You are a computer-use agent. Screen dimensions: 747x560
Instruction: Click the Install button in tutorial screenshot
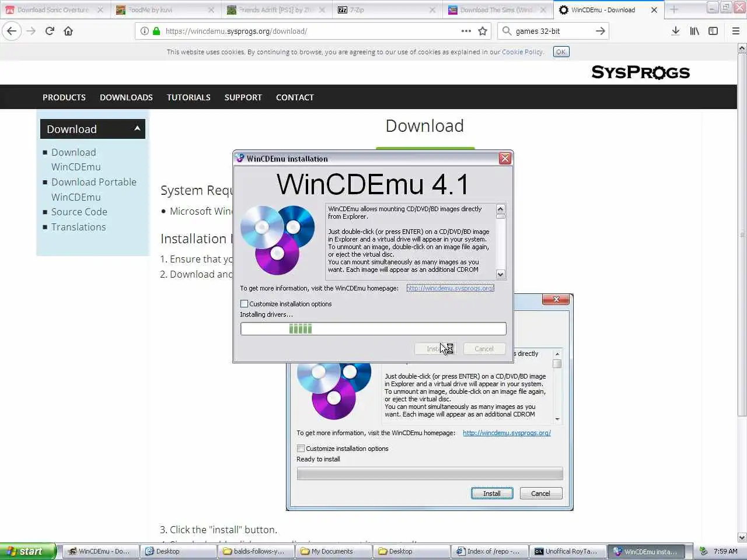click(x=492, y=494)
